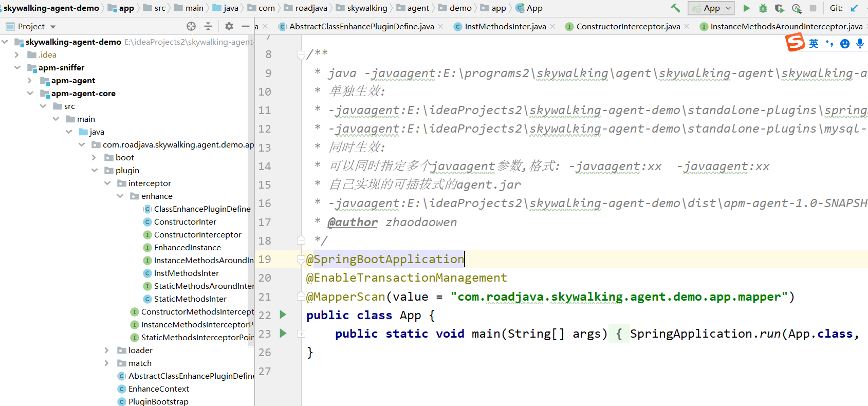Click the Build project hammer icon
868x406 pixels.
click(675, 8)
